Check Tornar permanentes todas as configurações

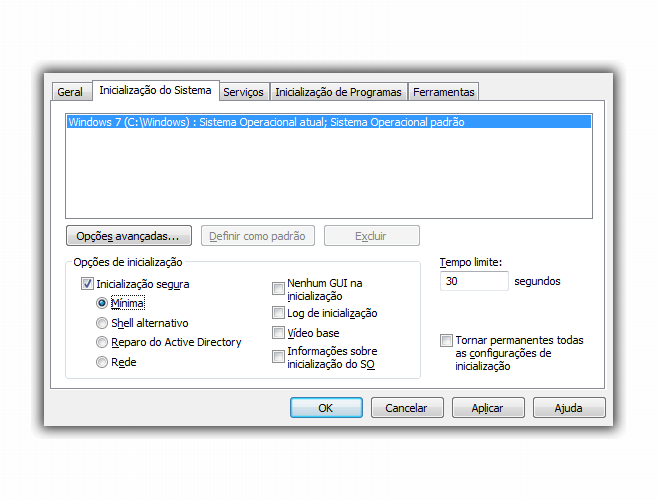click(x=447, y=341)
